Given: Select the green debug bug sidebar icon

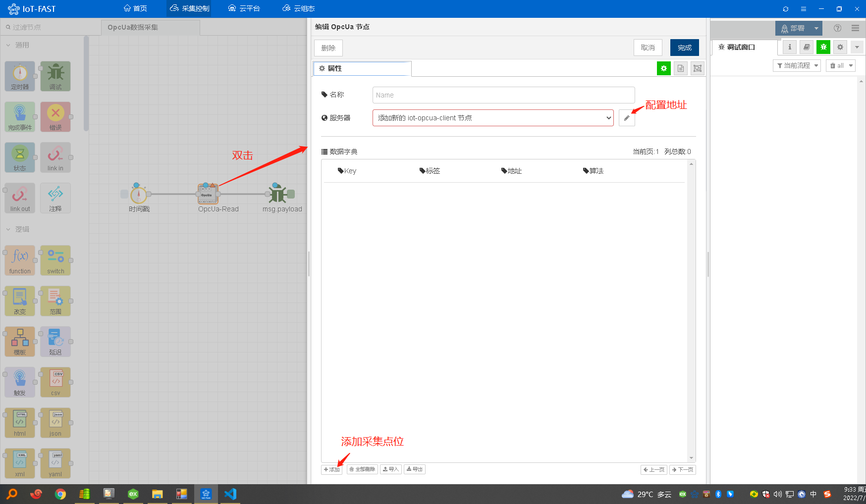Looking at the screenshot, I should coord(823,47).
